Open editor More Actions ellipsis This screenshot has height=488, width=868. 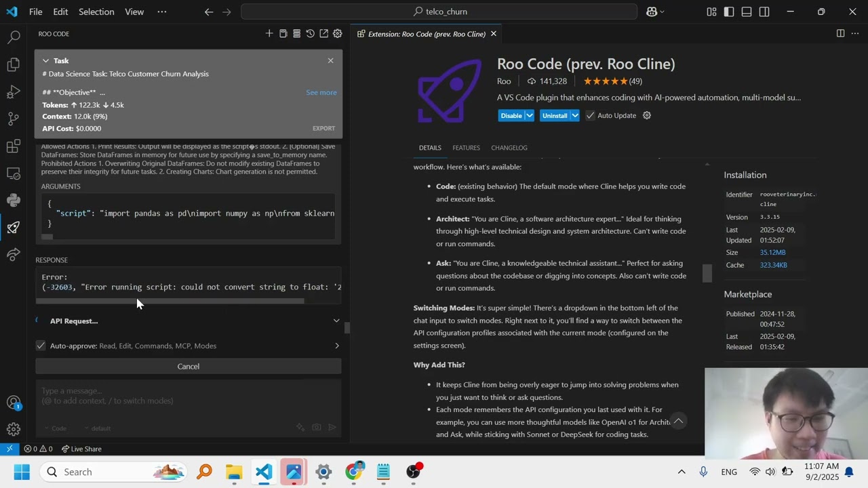click(x=854, y=33)
